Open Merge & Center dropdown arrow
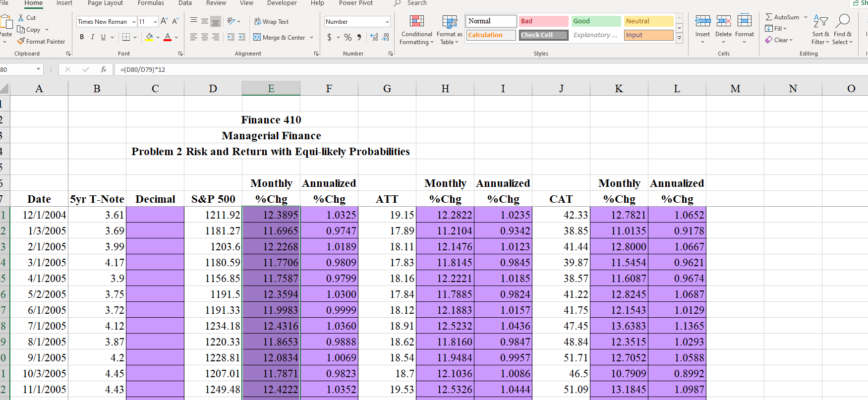Screen dimensions: 868x400 [312, 37]
